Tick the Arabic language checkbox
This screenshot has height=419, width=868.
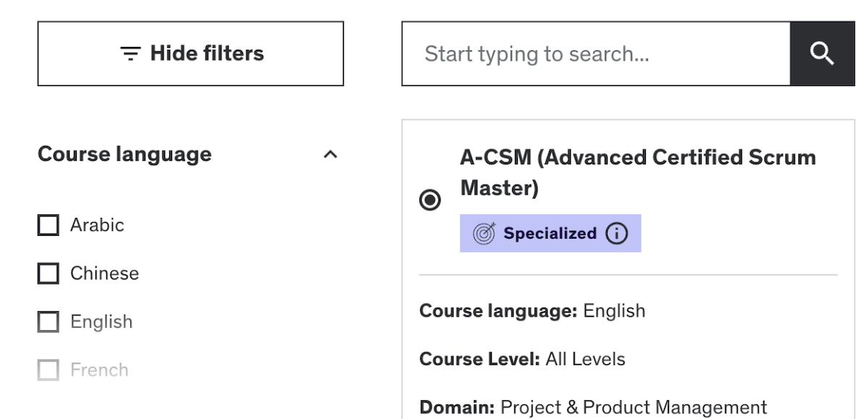(48, 225)
